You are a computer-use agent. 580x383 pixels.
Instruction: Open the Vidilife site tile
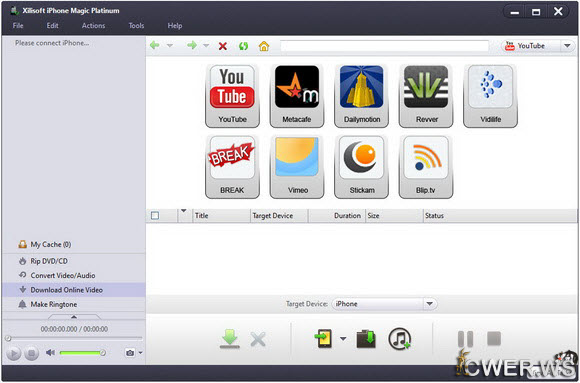click(490, 96)
